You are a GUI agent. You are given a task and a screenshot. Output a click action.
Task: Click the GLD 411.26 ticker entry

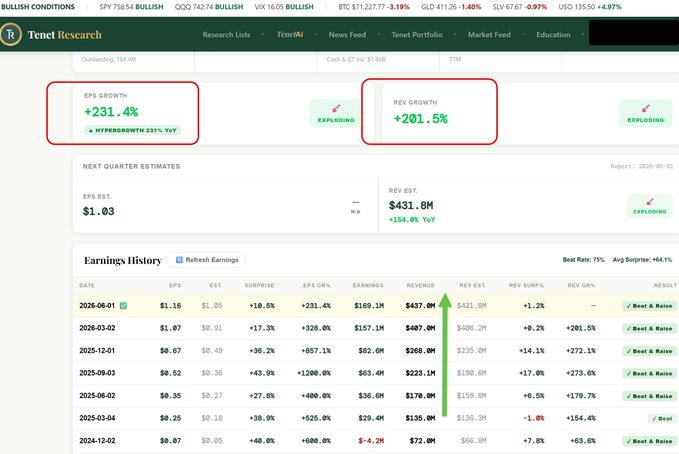[x=451, y=7]
